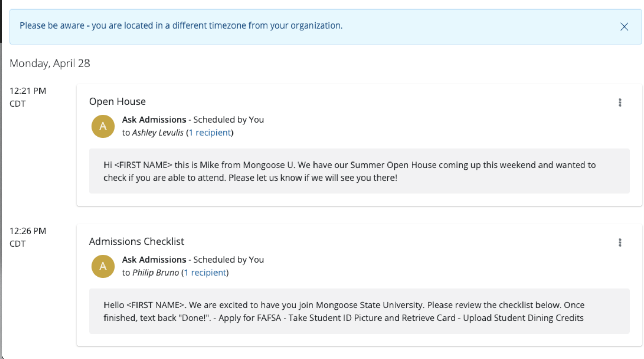This screenshot has width=644, height=359.
Task: Open the three-dot menu for Open House
Action: click(620, 103)
